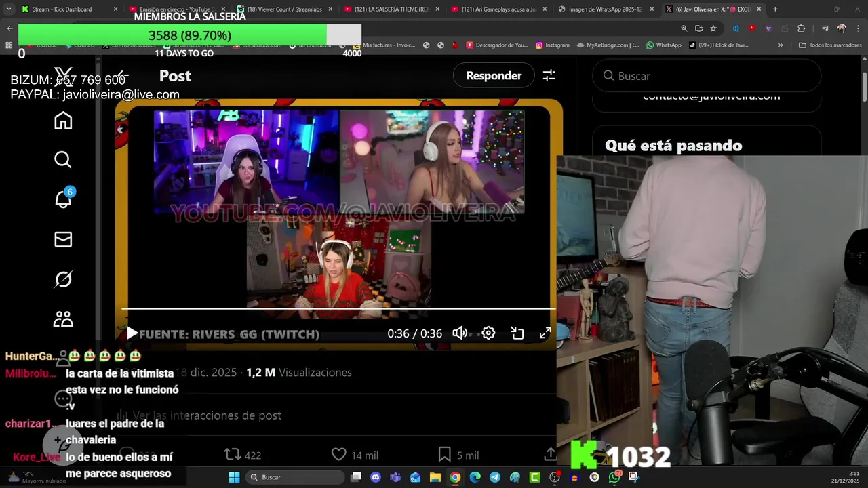Image resolution: width=868 pixels, height=488 pixels.
Task: Switch to Stream - Kick Dashboard tab
Action: tap(68, 9)
